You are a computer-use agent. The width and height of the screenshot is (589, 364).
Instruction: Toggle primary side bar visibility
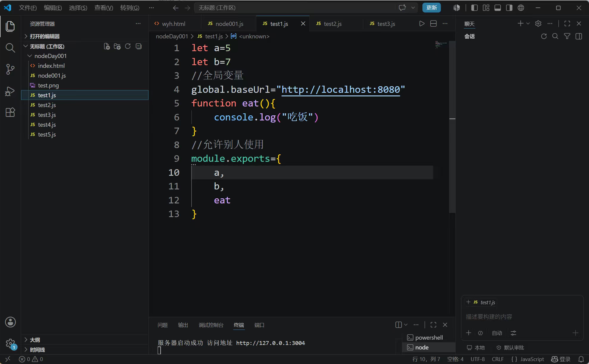474,8
